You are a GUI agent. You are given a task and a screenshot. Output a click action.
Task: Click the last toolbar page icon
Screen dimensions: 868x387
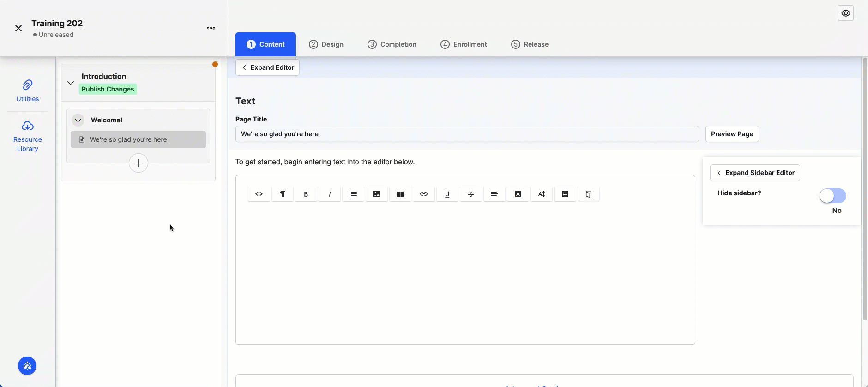[589, 194]
